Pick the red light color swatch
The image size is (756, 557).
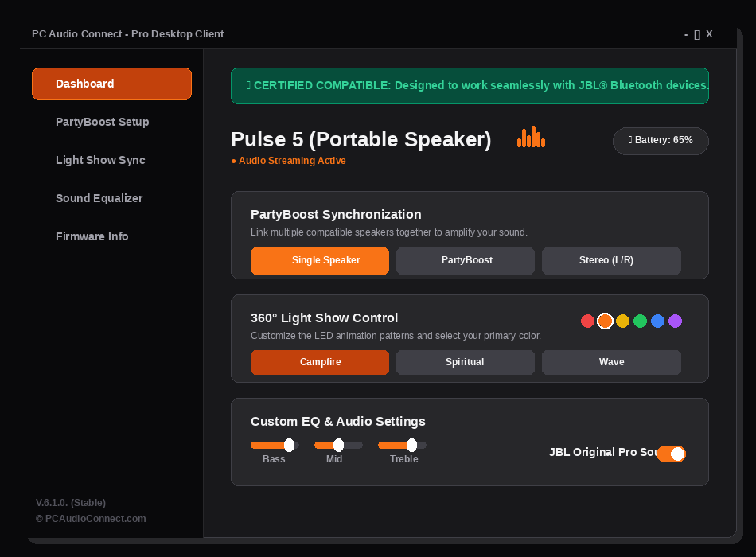(x=587, y=321)
